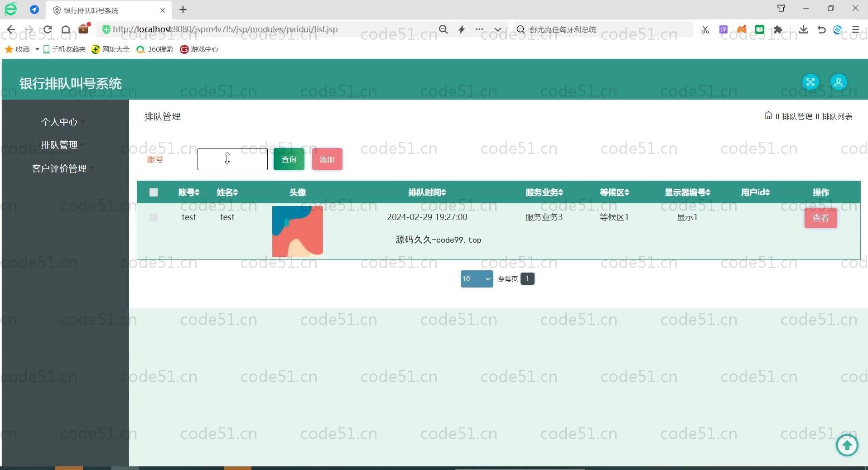Viewport: 868px width, 470px height.
Task: Expand the address bar dropdown chevron
Action: [497, 29]
